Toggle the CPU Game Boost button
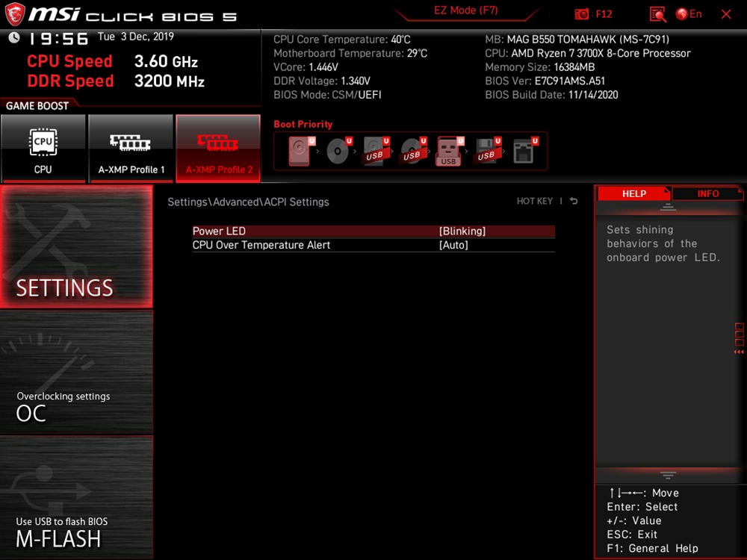747x560 pixels. pos(43,149)
